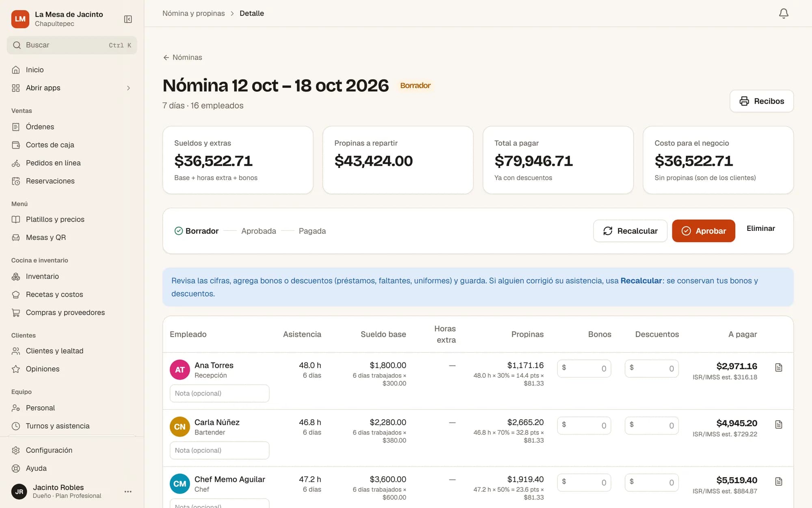Viewport: 812px width, 508px height.
Task: Click Nota field under Ana Torres
Action: (x=219, y=393)
